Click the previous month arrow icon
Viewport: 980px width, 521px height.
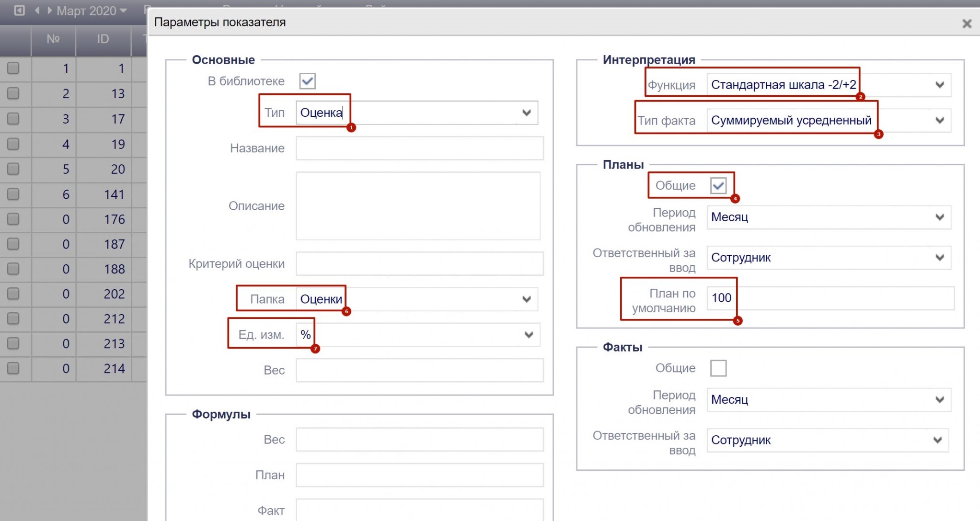(37, 10)
